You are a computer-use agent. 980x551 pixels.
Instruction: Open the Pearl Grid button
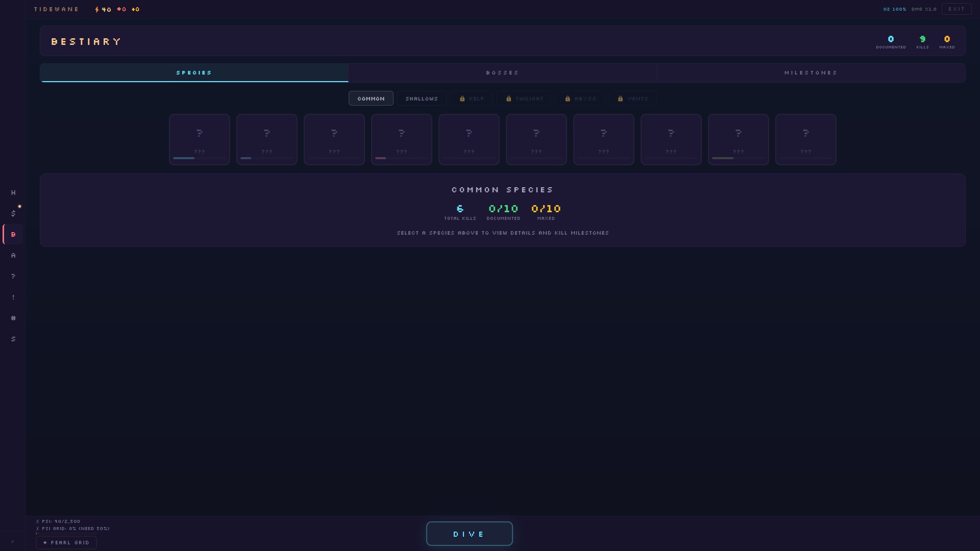(66, 543)
